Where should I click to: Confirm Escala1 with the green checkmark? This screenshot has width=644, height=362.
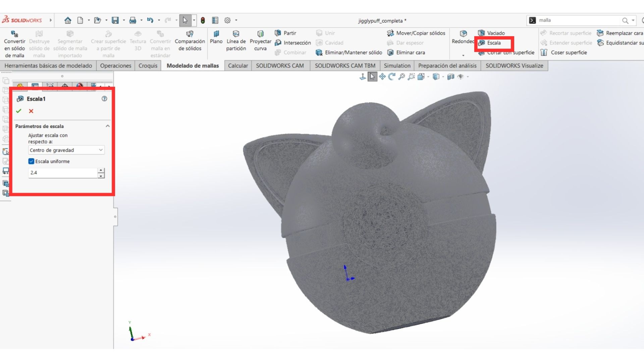tap(19, 111)
